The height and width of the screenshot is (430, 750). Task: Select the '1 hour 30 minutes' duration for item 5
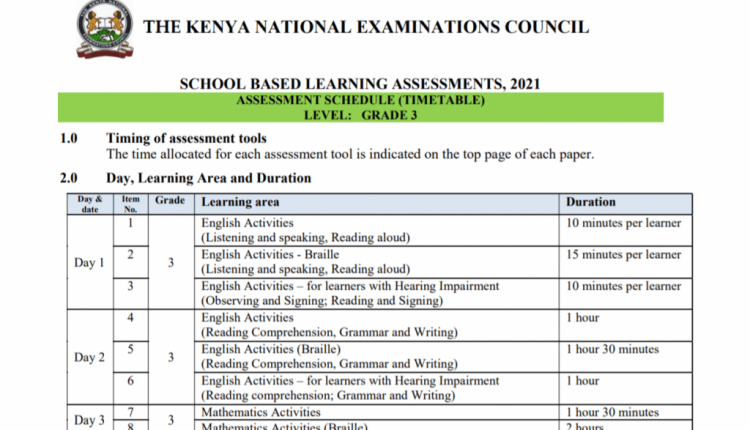tap(612, 349)
